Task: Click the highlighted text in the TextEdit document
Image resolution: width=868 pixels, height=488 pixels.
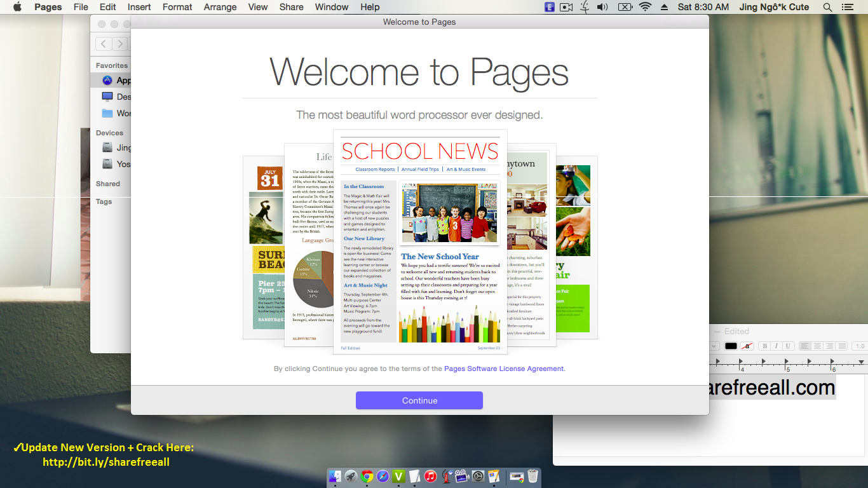Action: (x=772, y=387)
